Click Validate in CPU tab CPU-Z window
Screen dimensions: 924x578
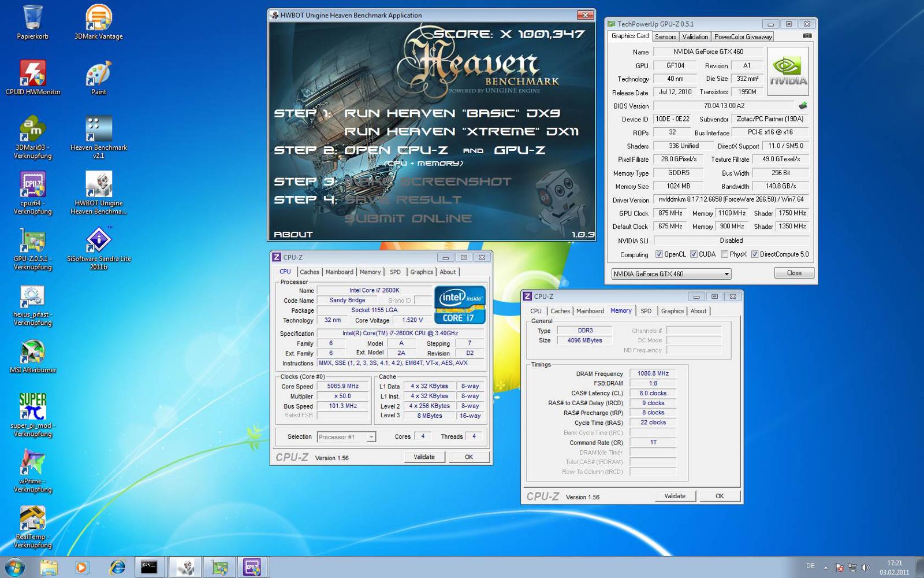(424, 457)
